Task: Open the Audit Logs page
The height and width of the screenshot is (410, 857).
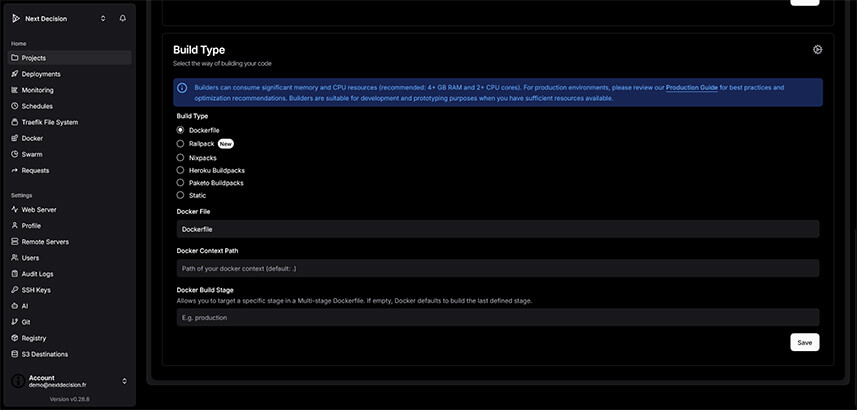Action: 70,274
